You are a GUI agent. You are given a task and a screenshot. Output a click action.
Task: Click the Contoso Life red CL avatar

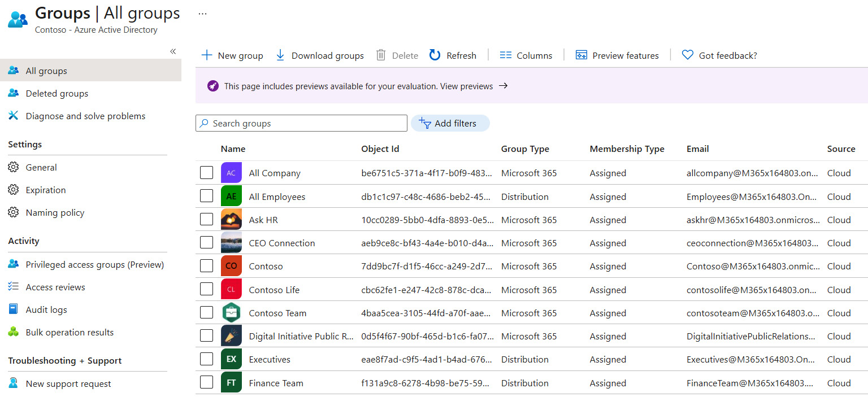pyautogui.click(x=231, y=290)
